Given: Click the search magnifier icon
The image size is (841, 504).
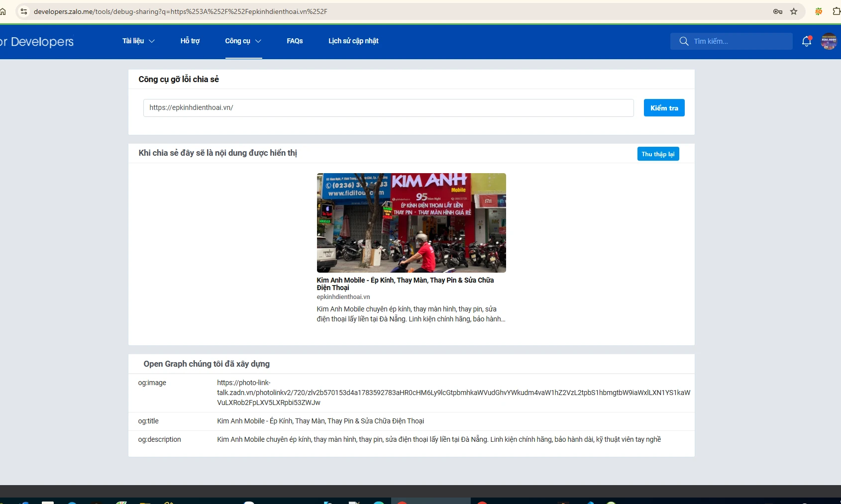Looking at the screenshot, I should (684, 41).
